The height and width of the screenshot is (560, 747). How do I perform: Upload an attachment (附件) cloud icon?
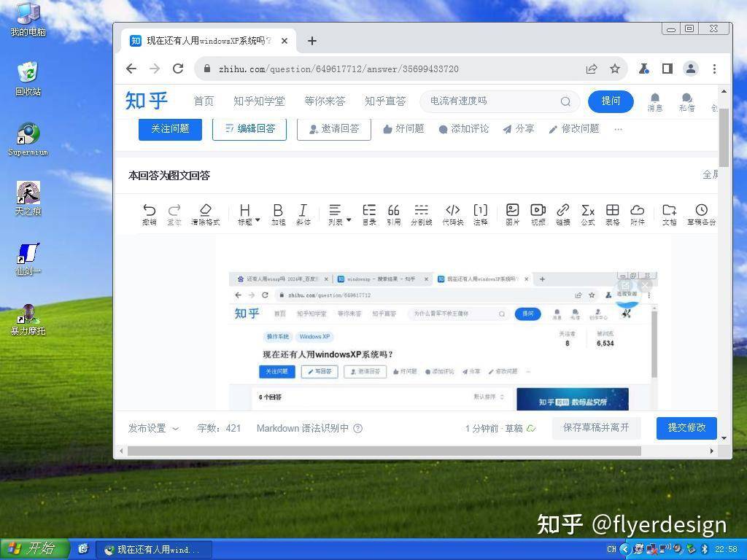coord(638,214)
